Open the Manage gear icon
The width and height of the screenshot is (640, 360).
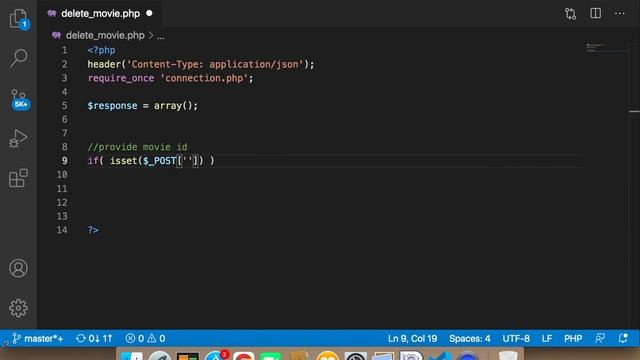click(18, 308)
